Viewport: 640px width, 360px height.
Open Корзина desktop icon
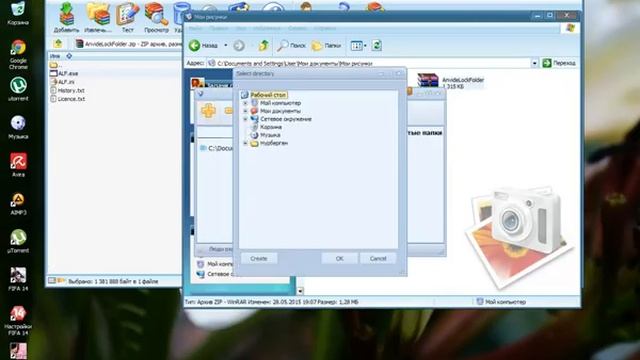point(18,13)
